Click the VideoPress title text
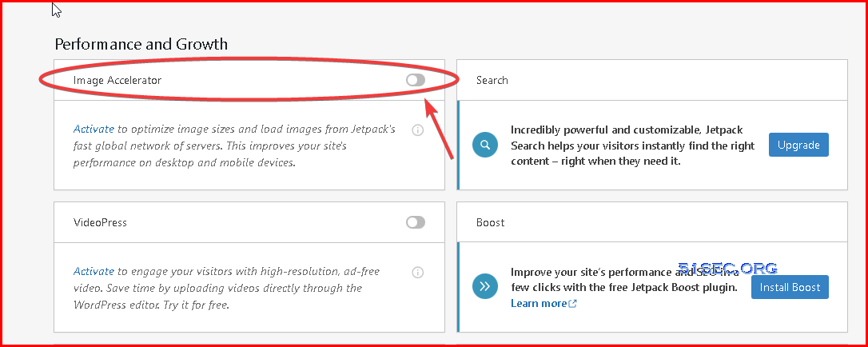The width and height of the screenshot is (868, 347). pos(100,222)
